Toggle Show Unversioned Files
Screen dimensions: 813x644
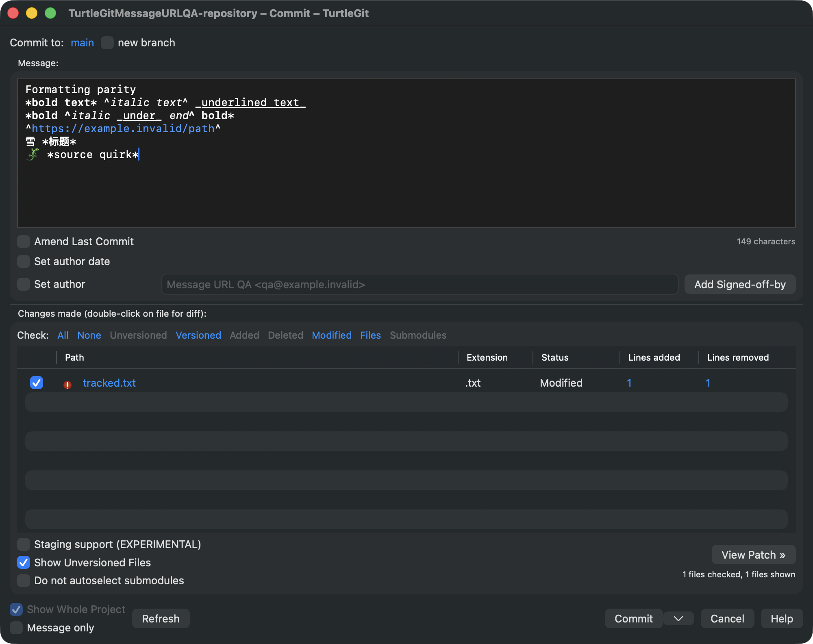24,562
